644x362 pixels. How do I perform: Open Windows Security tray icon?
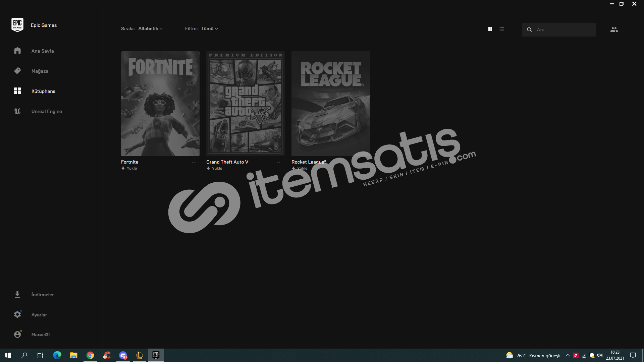[592, 356]
